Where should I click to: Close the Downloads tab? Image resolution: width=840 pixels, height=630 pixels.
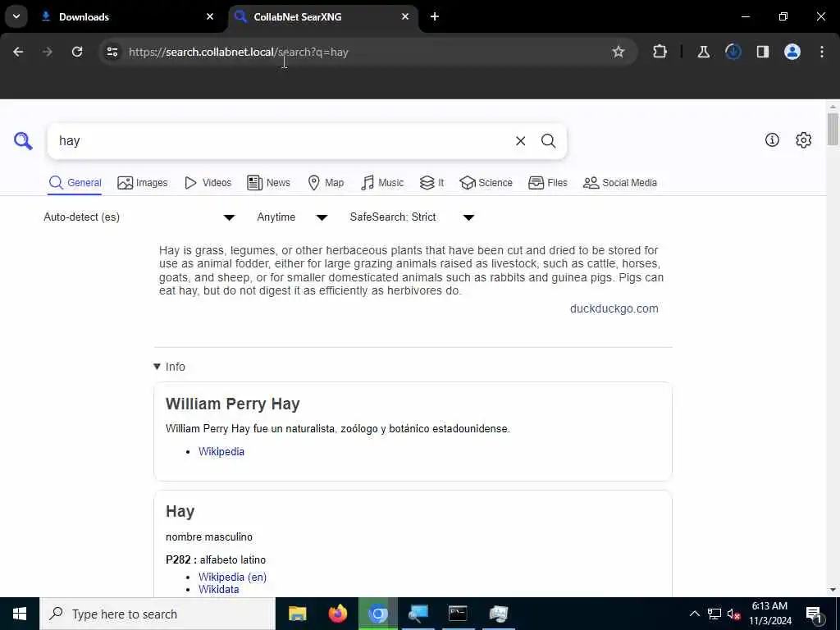click(x=210, y=16)
